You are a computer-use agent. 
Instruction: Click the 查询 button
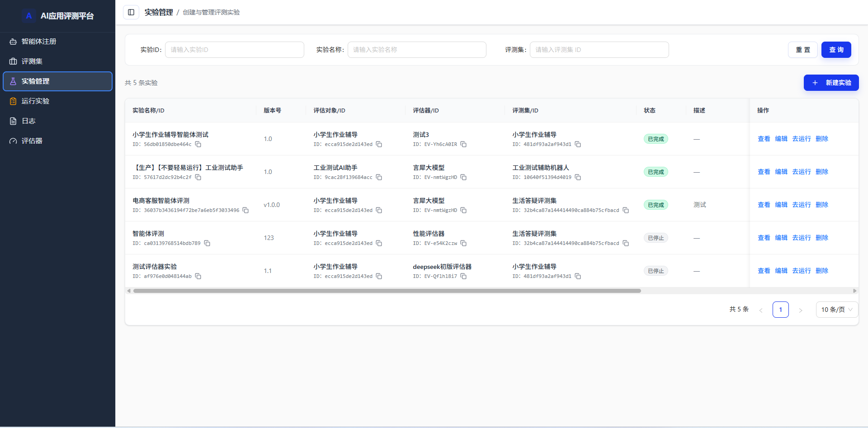tap(836, 50)
